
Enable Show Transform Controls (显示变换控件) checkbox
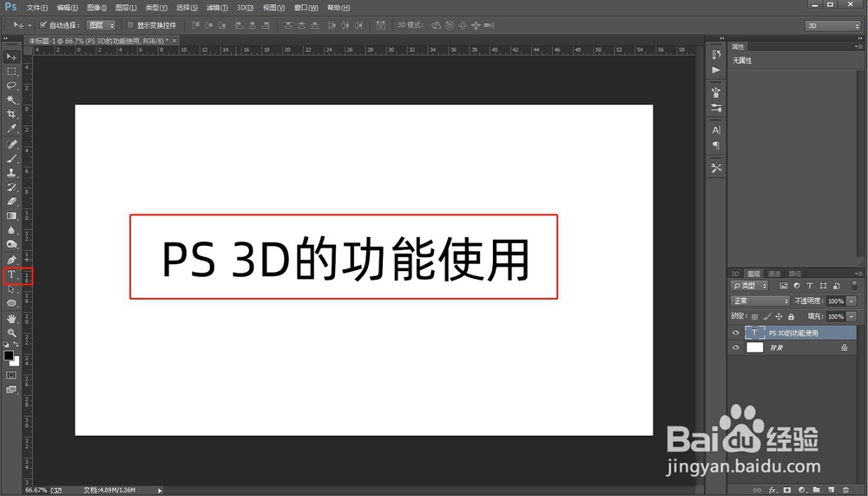pos(131,25)
